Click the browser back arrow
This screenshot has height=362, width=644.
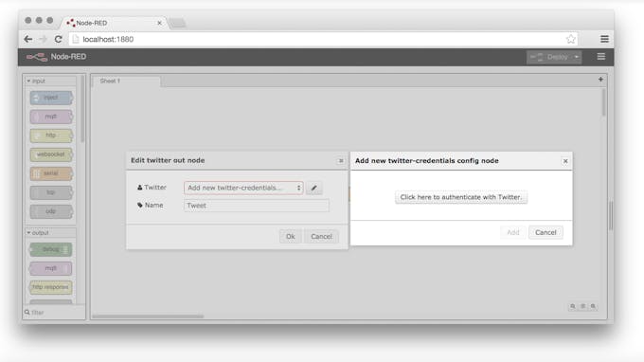pyautogui.click(x=27, y=39)
